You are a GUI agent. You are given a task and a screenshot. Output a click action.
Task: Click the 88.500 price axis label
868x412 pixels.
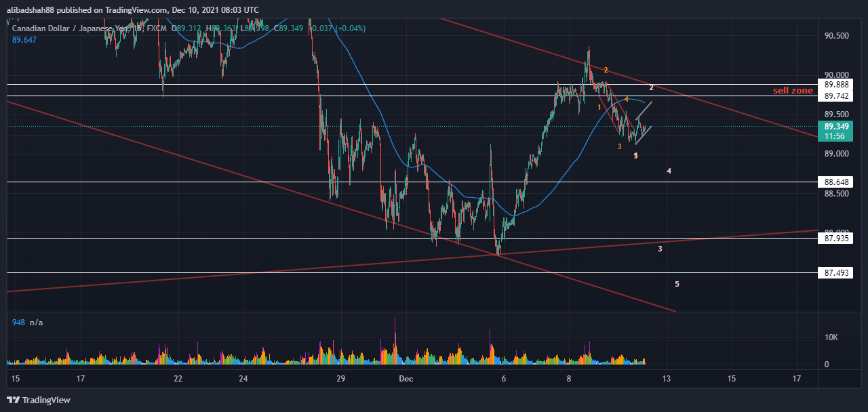(837, 194)
